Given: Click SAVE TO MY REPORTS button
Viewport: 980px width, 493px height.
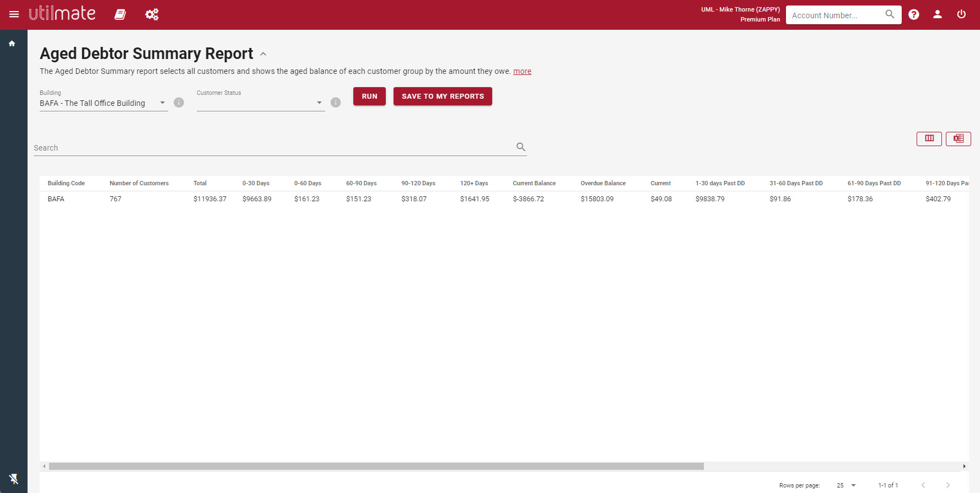Looking at the screenshot, I should point(443,96).
